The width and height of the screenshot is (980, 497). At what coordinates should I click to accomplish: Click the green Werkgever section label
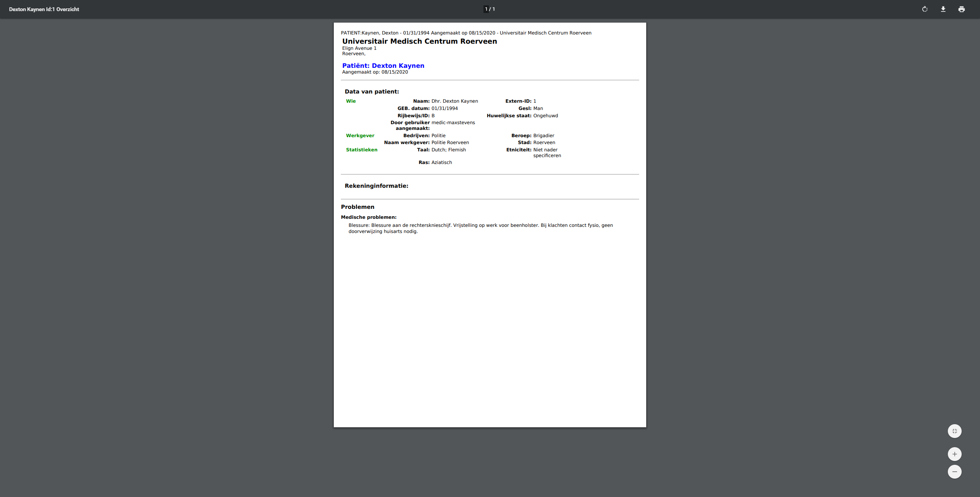(360, 136)
